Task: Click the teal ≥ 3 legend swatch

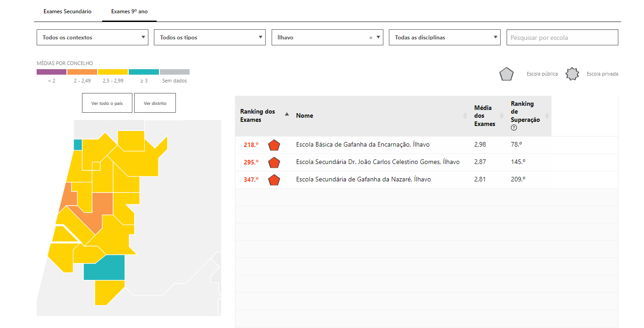Action: (x=144, y=72)
